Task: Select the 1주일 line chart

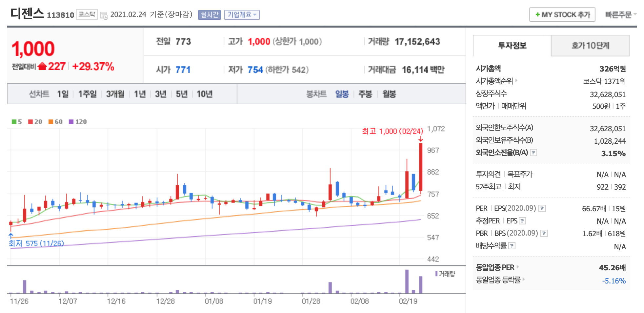Action: point(87,94)
